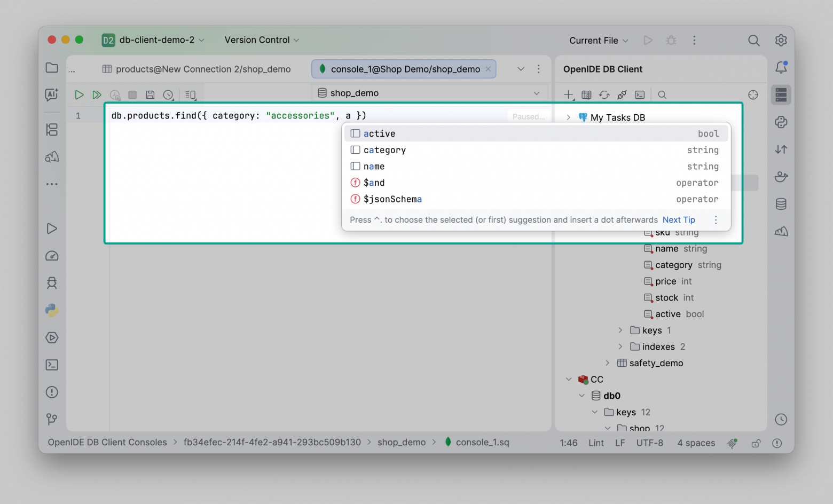Open query history clock icon
This screenshot has height=504, width=833.
pyautogui.click(x=168, y=94)
